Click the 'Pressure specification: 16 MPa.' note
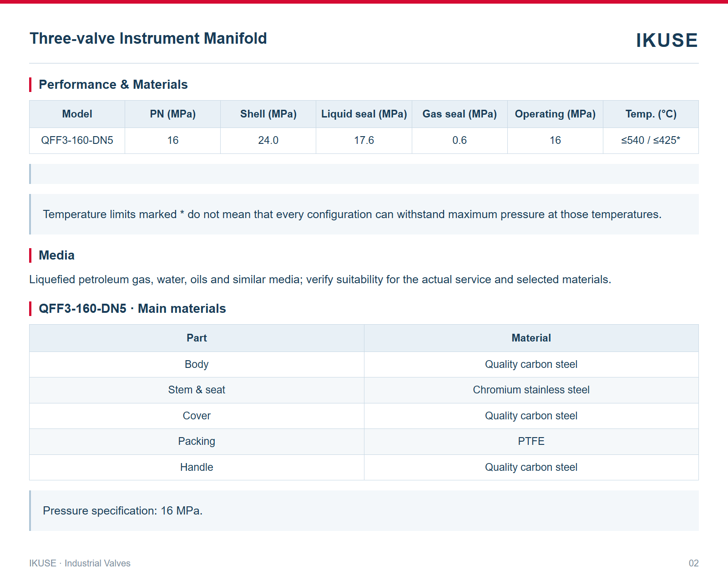Screen dimensions: 728x581 (x=364, y=511)
